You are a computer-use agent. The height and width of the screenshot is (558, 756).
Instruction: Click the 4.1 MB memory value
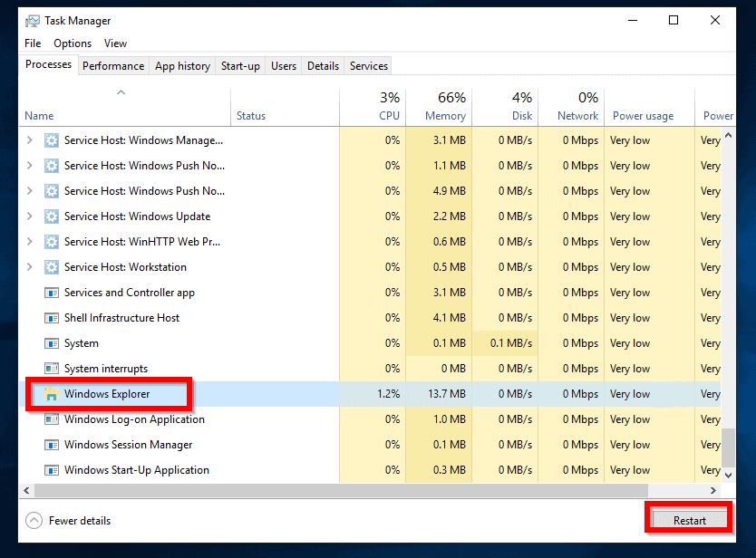pyautogui.click(x=450, y=318)
